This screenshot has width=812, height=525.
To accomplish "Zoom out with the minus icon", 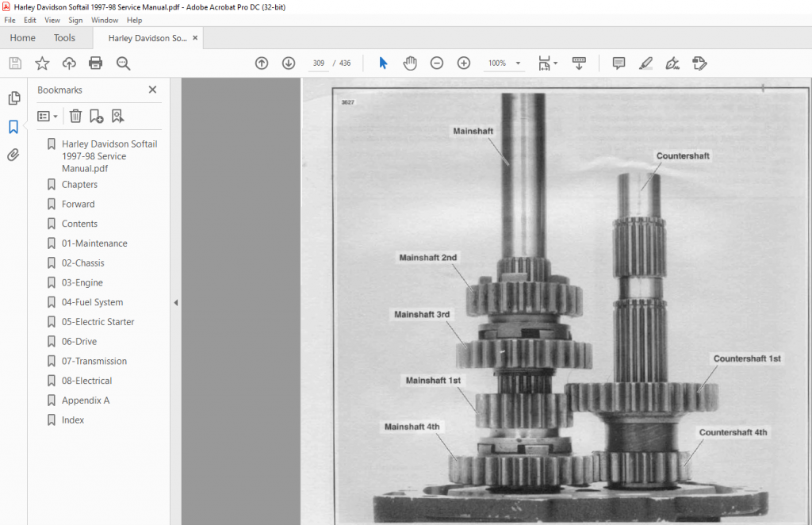I will (437, 63).
